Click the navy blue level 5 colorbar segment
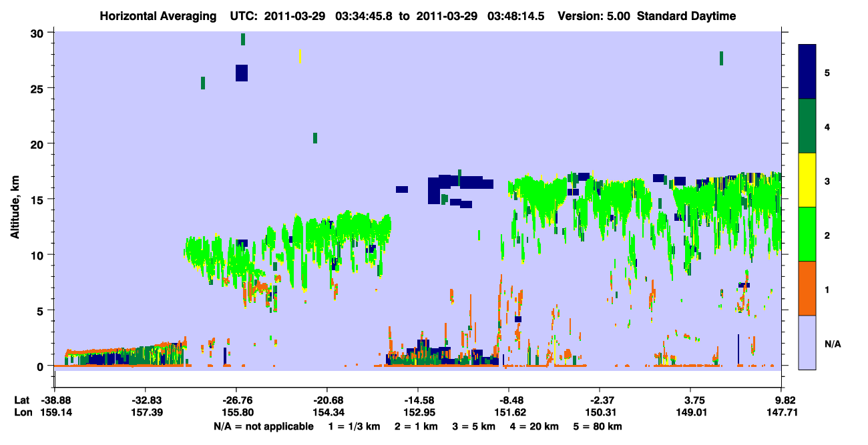The width and height of the screenshot is (868, 445). 807,72
